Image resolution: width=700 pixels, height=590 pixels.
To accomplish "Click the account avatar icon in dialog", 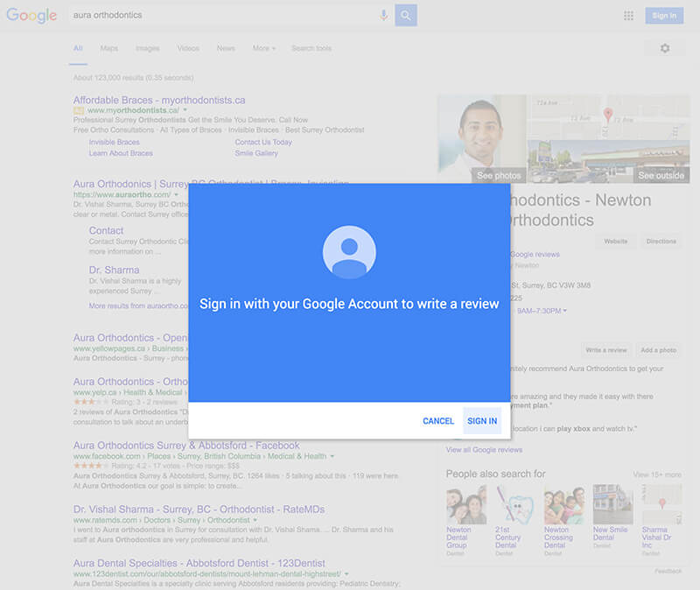I will (349, 252).
